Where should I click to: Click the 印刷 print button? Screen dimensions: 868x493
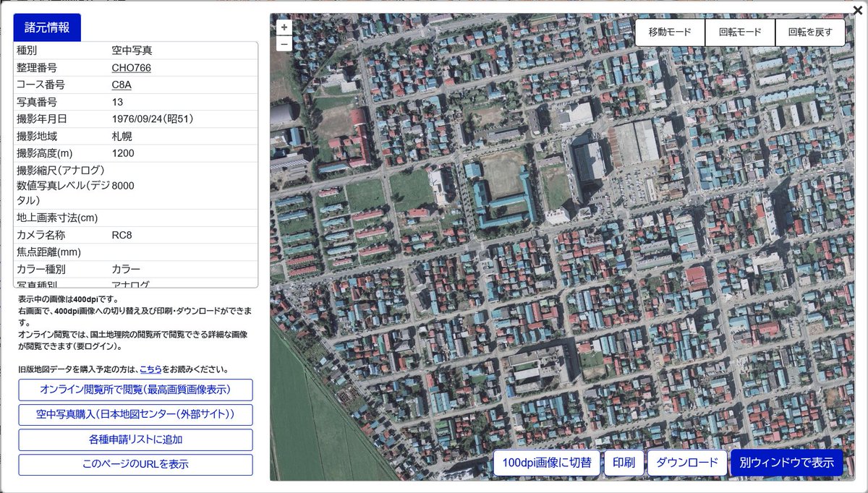pyautogui.click(x=624, y=463)
